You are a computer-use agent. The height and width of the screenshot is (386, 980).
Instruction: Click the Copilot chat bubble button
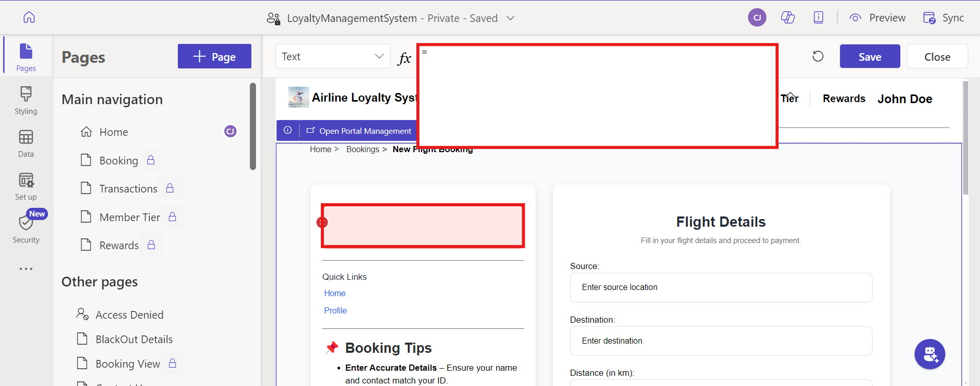tap(929, 354)
